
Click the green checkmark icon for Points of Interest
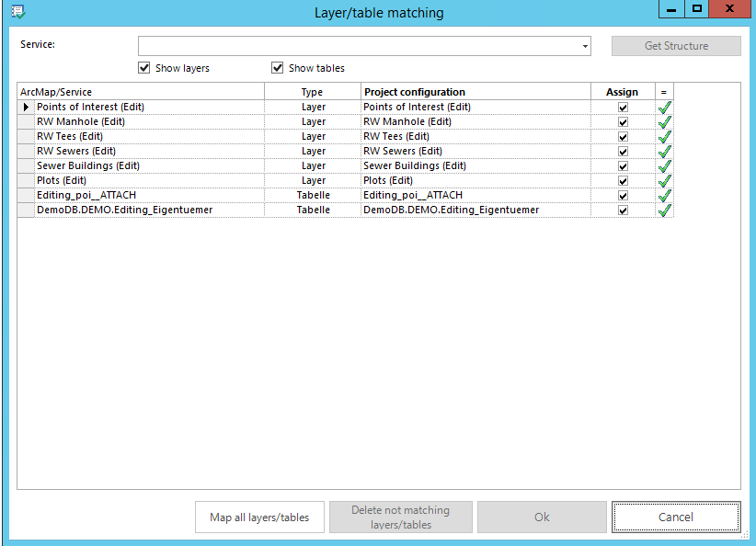(664, 107)
